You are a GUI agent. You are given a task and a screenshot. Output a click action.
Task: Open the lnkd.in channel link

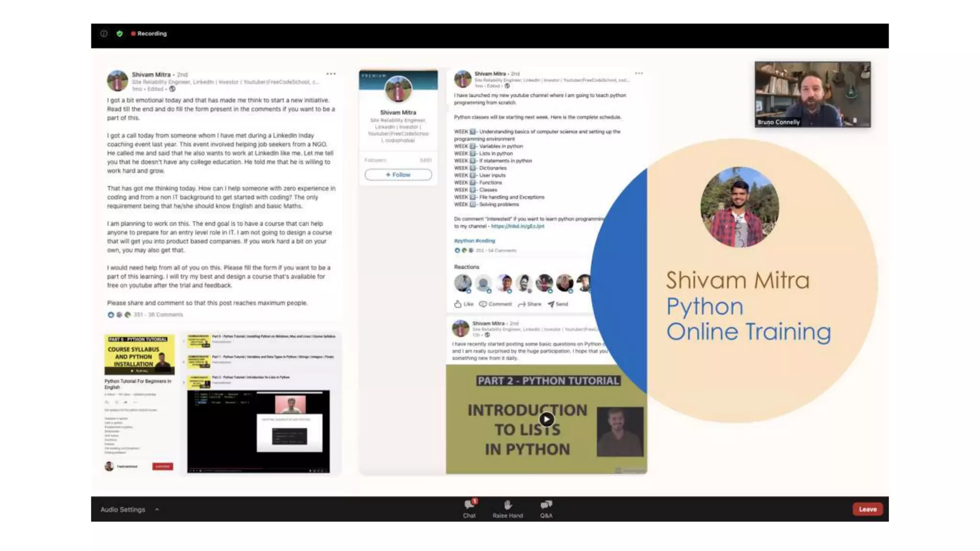click(x=517, y=226)
